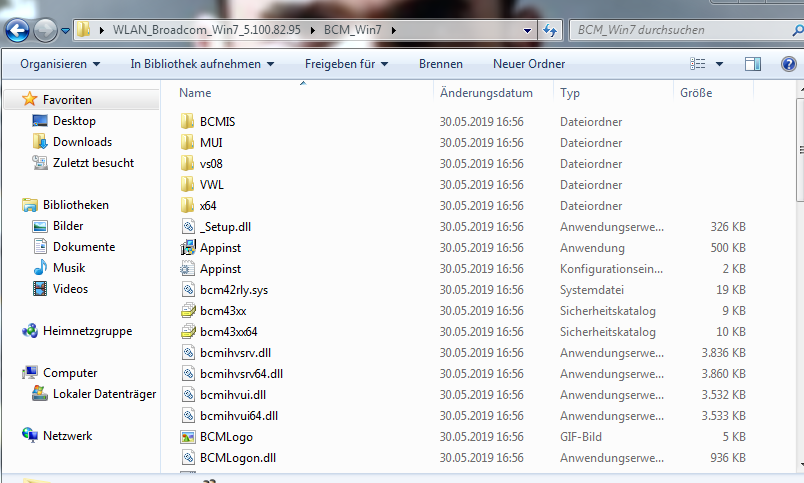This screenshot has width=804, height=483.
Task: Click the BCM_Win7 breadcrumb segment
Action: (x=353, y=30)
